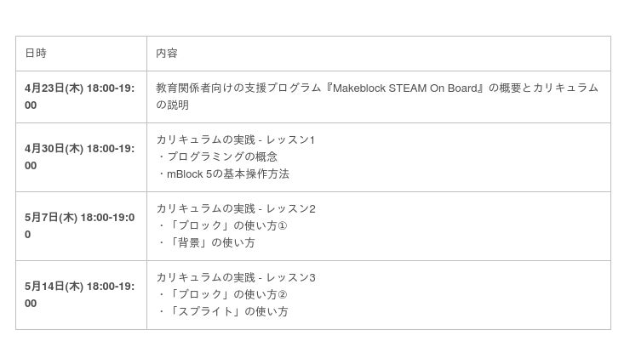The height and width of the screenshot is (364, 630).
Task: Click the 内容 column header
Action: 167,54
